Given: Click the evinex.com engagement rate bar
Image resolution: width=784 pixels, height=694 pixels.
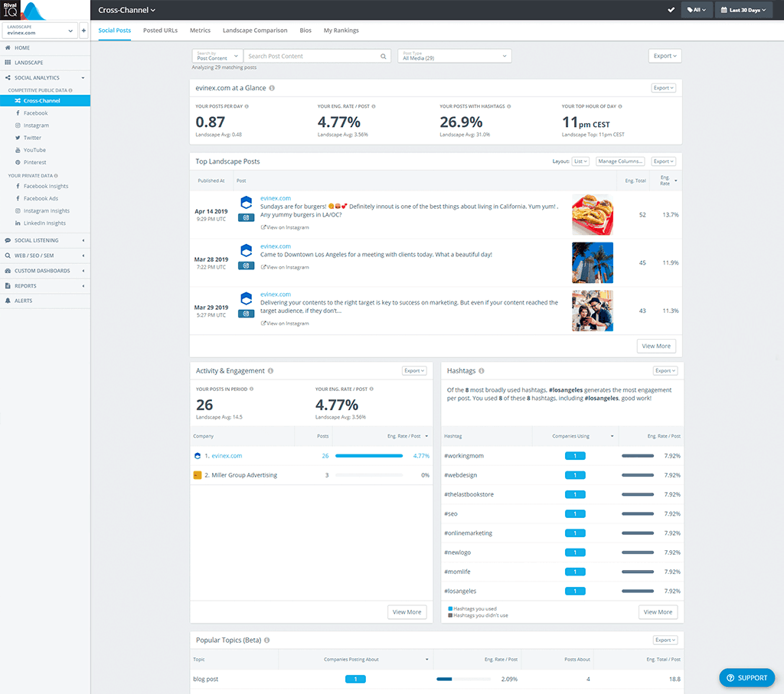Looking at the screenshot, I should tap(369, 456).
